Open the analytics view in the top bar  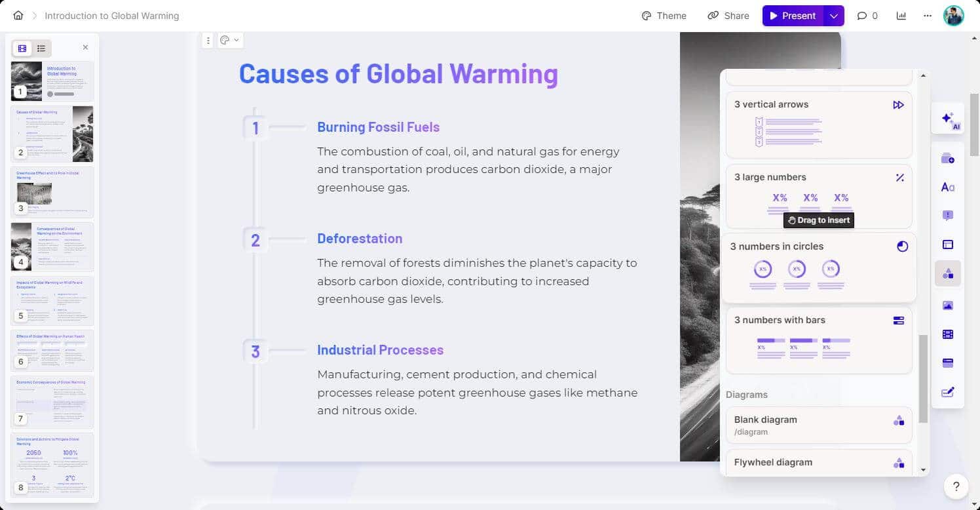click(901, 16)
